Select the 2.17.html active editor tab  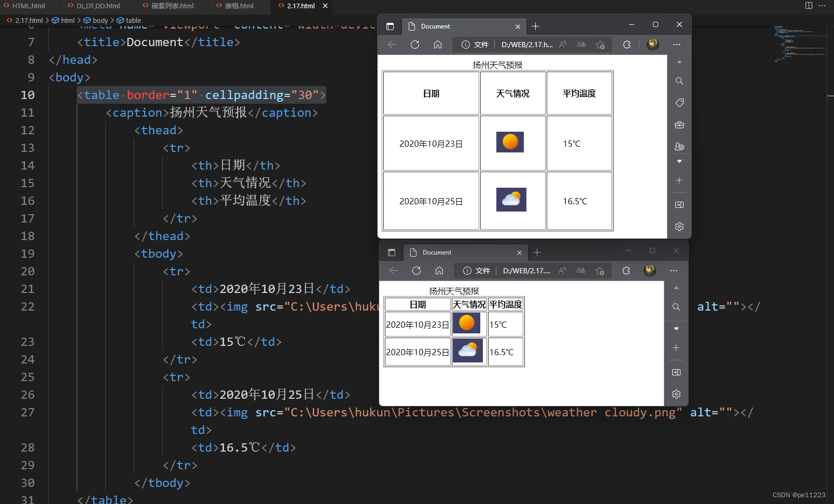(x=301, y=6)
